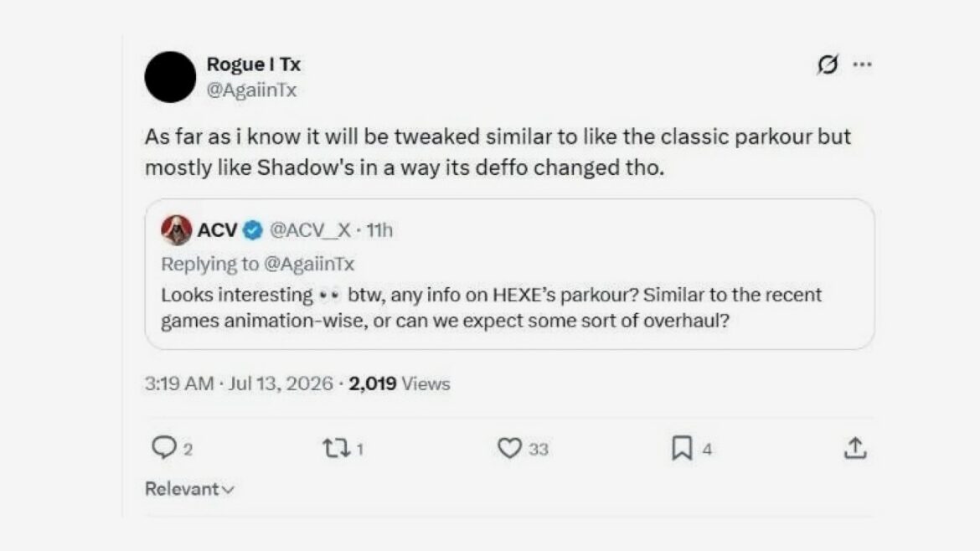Click the @AgaiinTx handle under author name
The image size is (980, 551).
pyautogui.click(x=251, y=90)
